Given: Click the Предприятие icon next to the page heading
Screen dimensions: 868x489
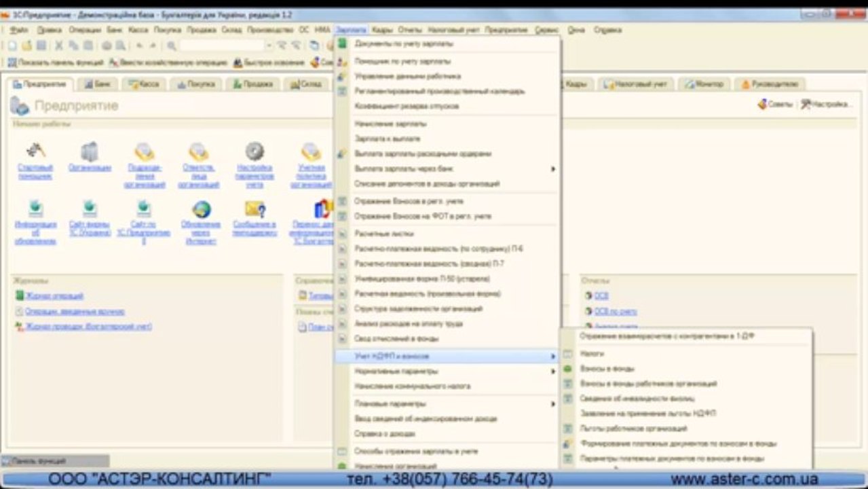Looking at the screenshot, I should (20, 105).
